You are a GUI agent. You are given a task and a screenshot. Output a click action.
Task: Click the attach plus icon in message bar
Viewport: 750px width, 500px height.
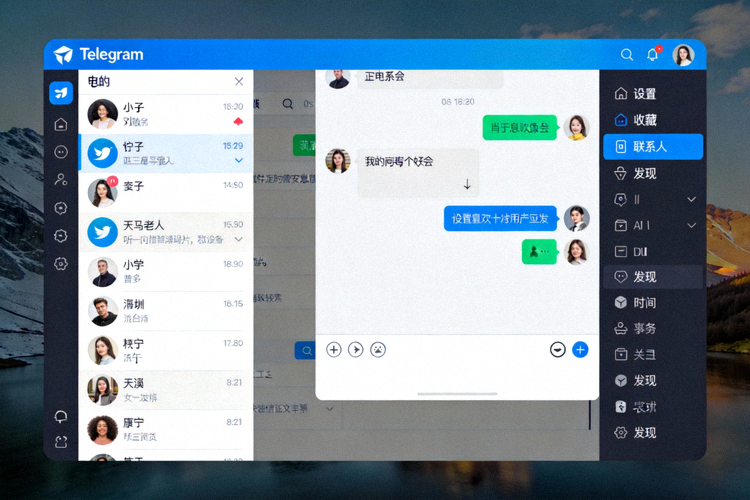tap(334, 350)
